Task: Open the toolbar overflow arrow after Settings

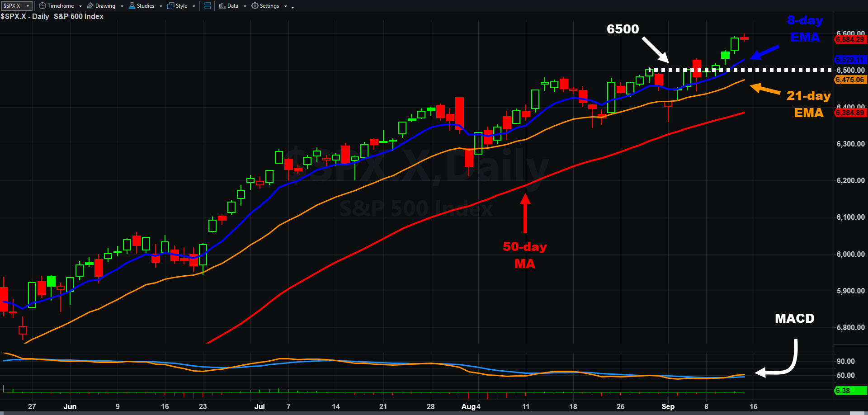Action: click(292, 7)
